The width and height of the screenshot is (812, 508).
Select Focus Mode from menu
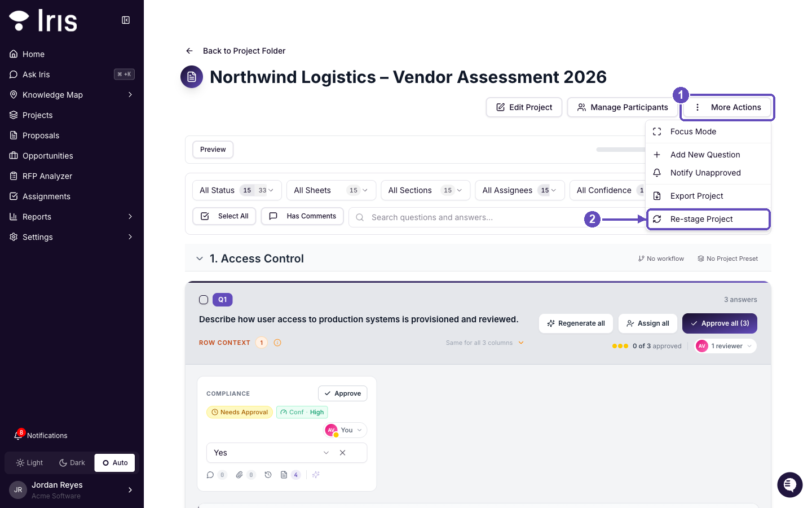708,132
